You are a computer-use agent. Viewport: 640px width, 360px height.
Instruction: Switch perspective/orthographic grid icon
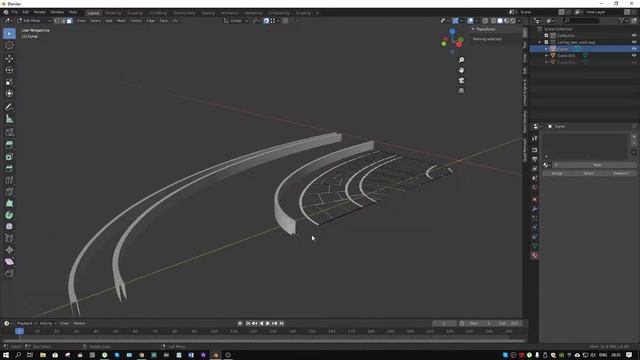point(461,91)
